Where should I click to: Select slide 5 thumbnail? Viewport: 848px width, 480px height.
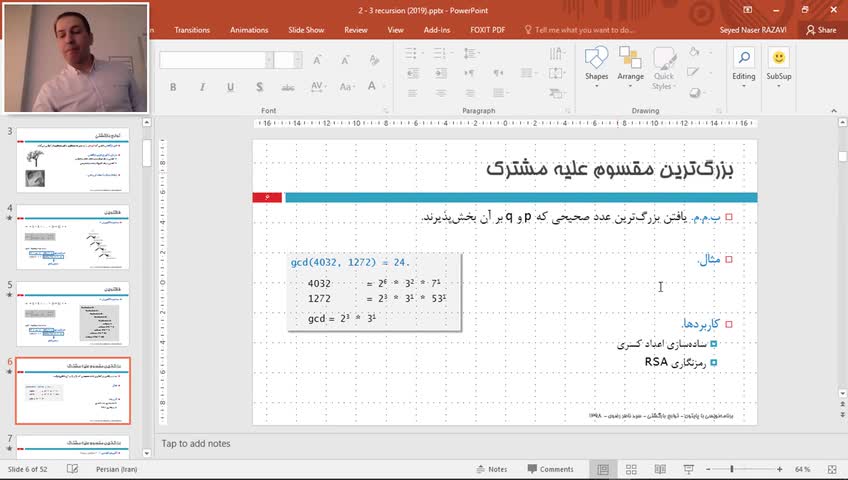[72, 314]
